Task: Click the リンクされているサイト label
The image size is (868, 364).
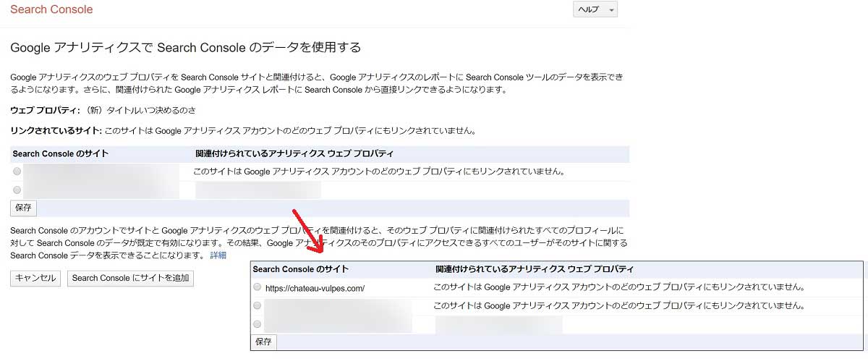Action: [56, 131]
